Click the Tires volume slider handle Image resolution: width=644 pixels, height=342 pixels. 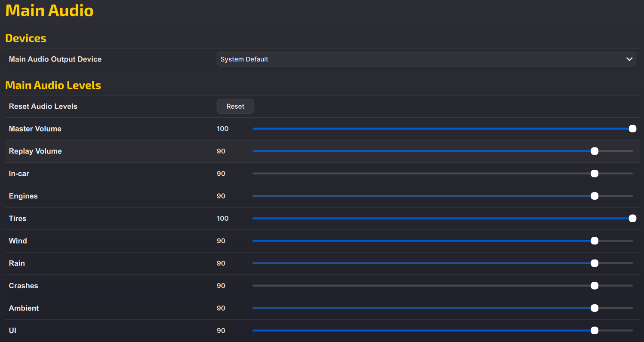(x=632, y=218)
